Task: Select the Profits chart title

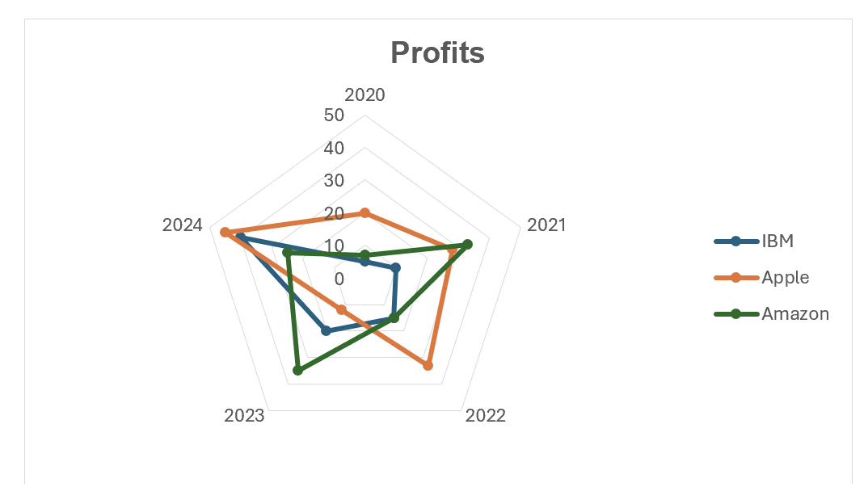Action: tap(437, 53)
